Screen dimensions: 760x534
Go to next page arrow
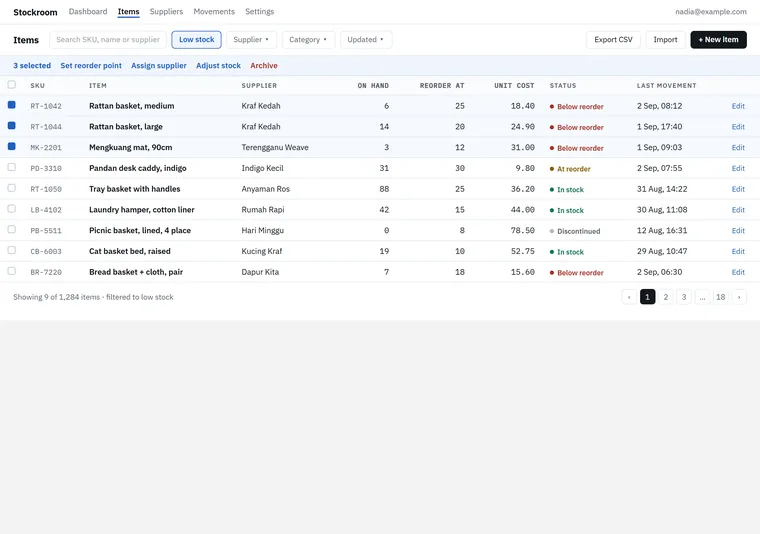click(739, 297)
